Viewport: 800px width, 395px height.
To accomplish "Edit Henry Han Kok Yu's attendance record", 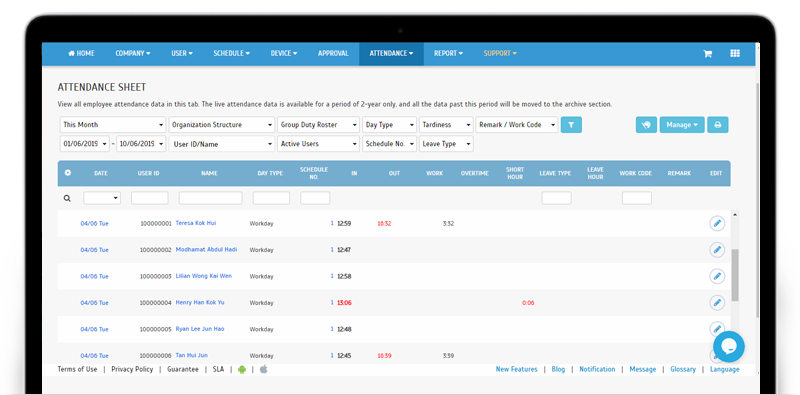I will tap(717, 303).
